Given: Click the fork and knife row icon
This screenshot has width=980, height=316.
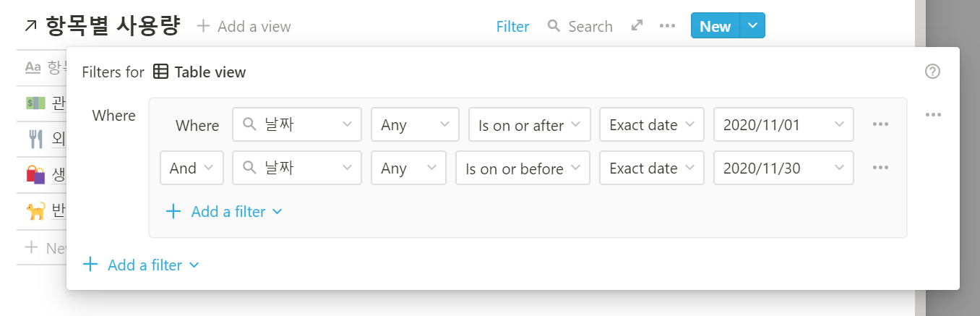Looking at the screenshot, I should [35, 137].
